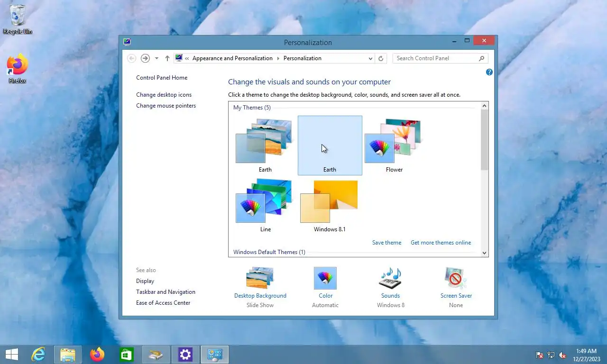Screen dimensions: 607x364
Task: Open Change desktop icons
Action: (164, 95)
